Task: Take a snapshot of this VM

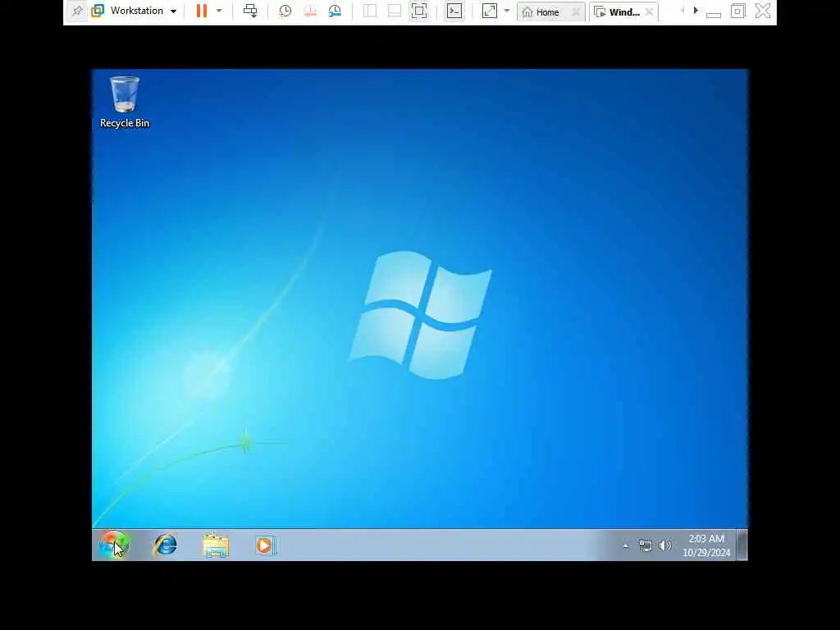Action: [285, 11]
